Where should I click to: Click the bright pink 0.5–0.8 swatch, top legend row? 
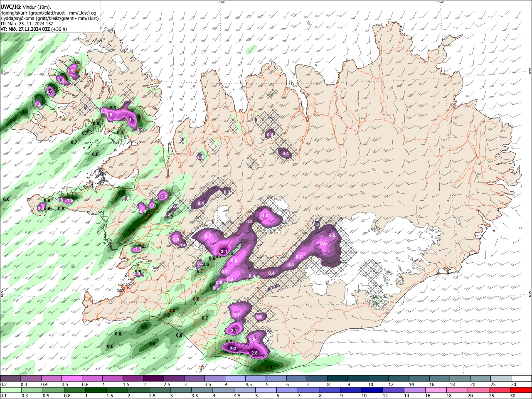point(71,378)
